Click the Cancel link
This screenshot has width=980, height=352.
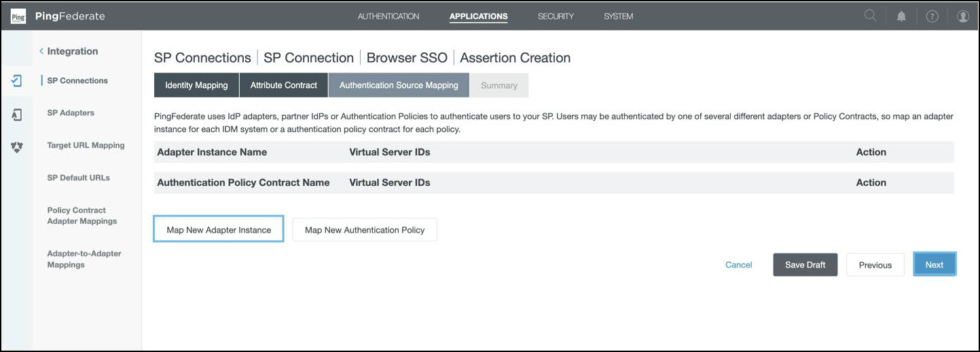click(738, 265)
